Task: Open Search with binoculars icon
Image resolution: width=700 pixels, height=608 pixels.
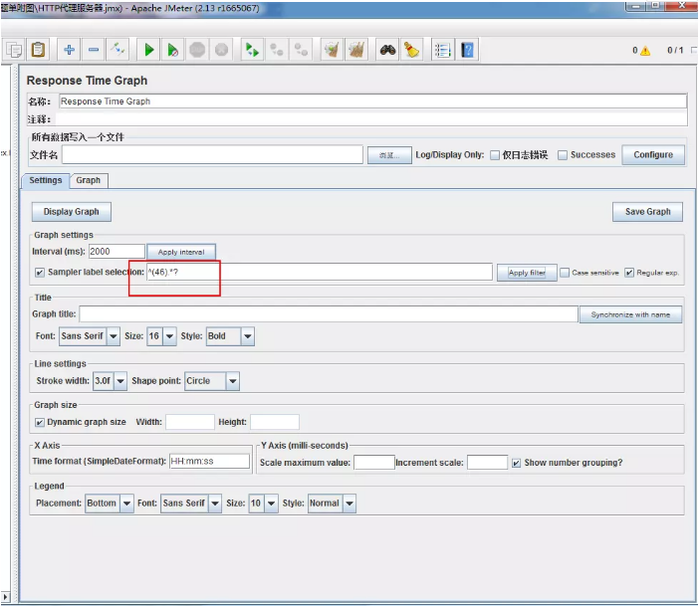Action: [x=387, y=50]
